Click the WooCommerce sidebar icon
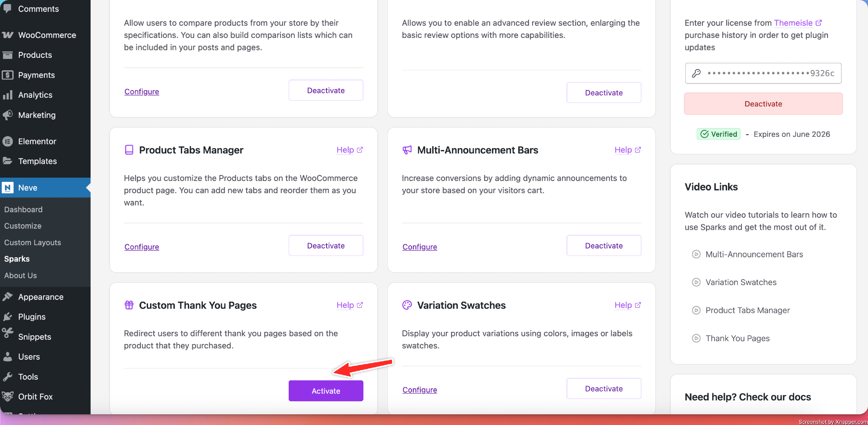The height and width of the screenshot is (425, 868). (x=8, y=35)
